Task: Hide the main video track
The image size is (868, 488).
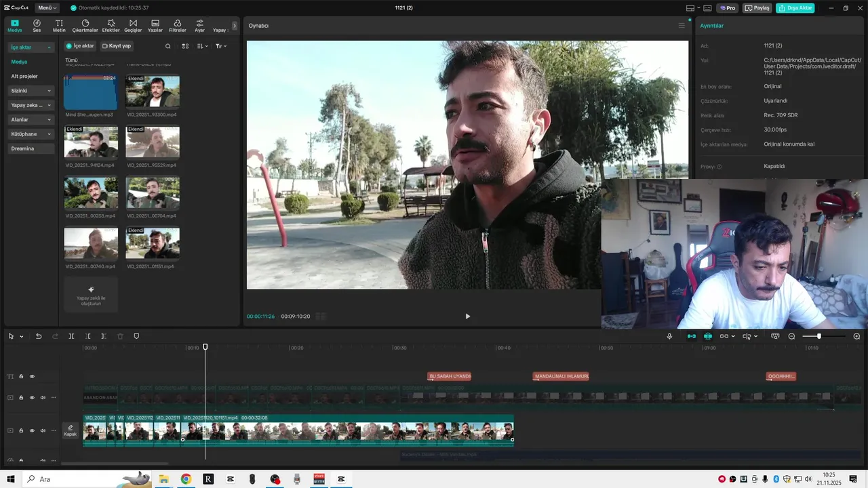Action: click(32, 430)
